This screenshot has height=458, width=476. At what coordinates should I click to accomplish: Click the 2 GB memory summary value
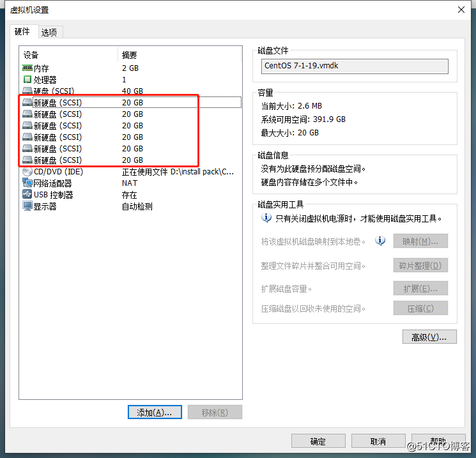130,68
